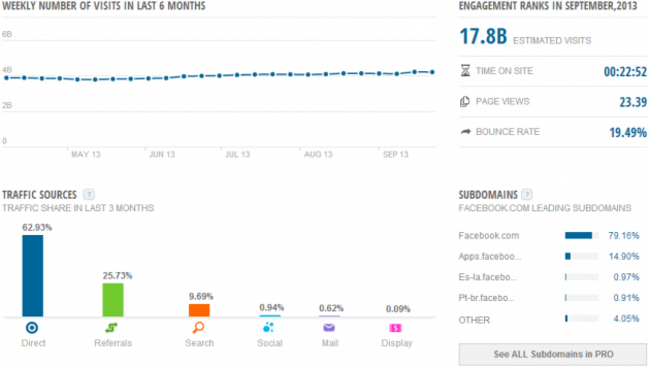Click the 0.09% Display percentage label
The width and height of the screenshot is (650, 367).
click(398, 309)
